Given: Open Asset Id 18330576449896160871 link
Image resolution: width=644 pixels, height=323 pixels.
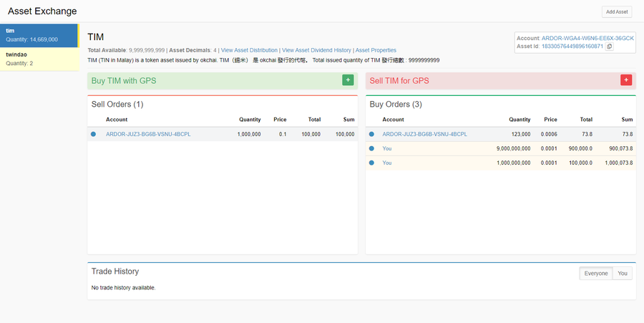Looking at the screenshot, I should [572, 47].
